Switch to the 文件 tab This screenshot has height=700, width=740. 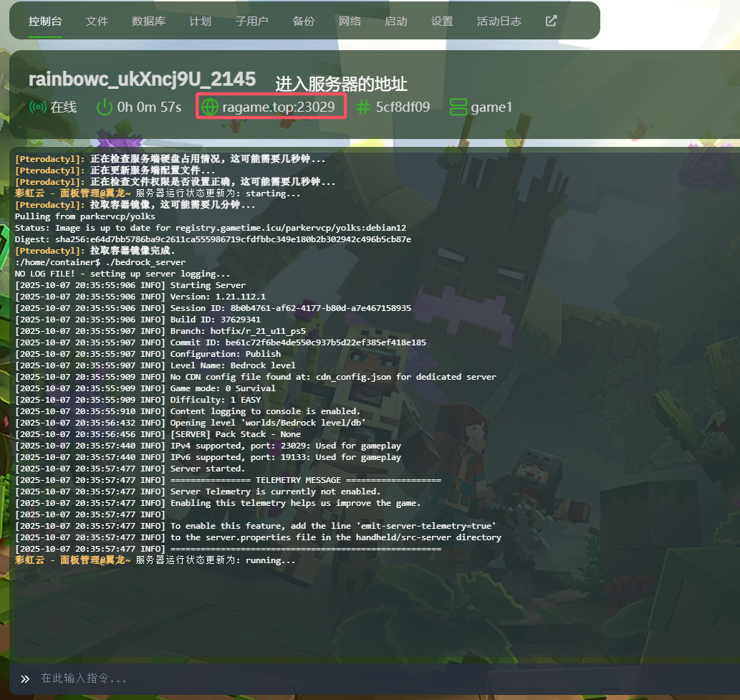(97, 21)
